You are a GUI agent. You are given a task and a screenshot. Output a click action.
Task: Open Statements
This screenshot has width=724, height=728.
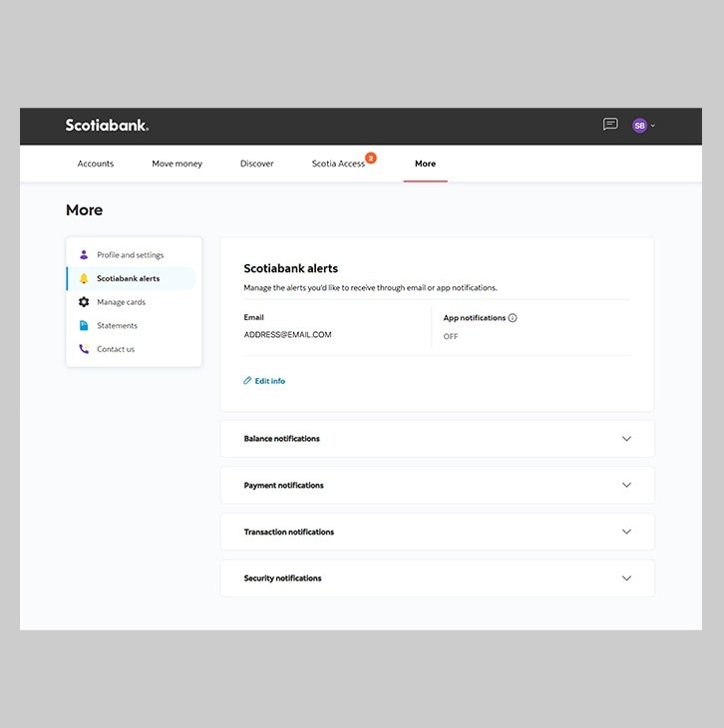[x=117, y=325]
